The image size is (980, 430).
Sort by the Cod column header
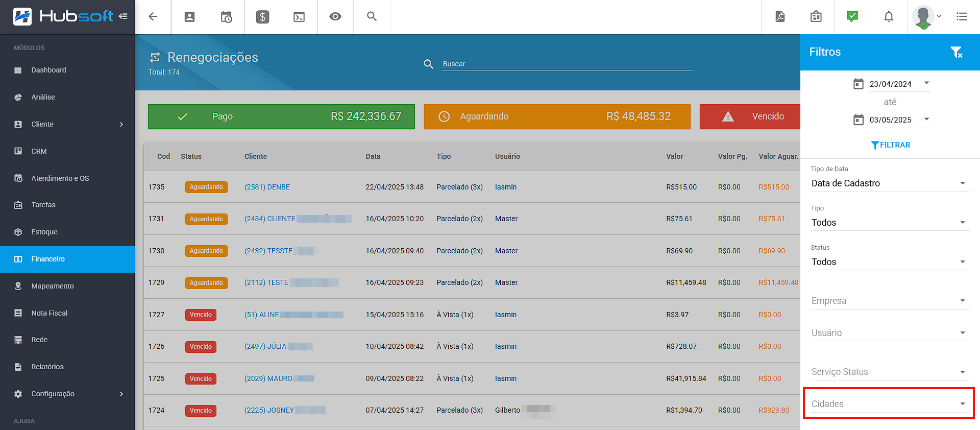(163, 156)
